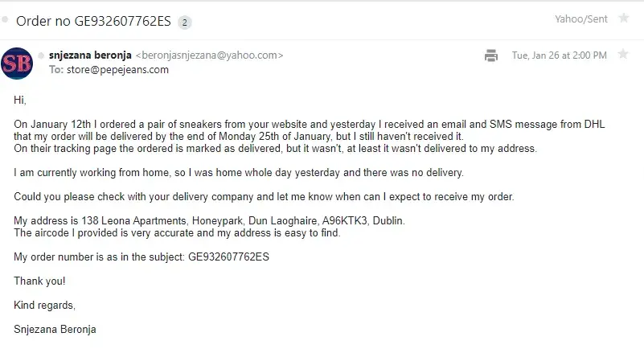
Task: Open the Yahoo/Sent folder label
Action: [580, 18]
